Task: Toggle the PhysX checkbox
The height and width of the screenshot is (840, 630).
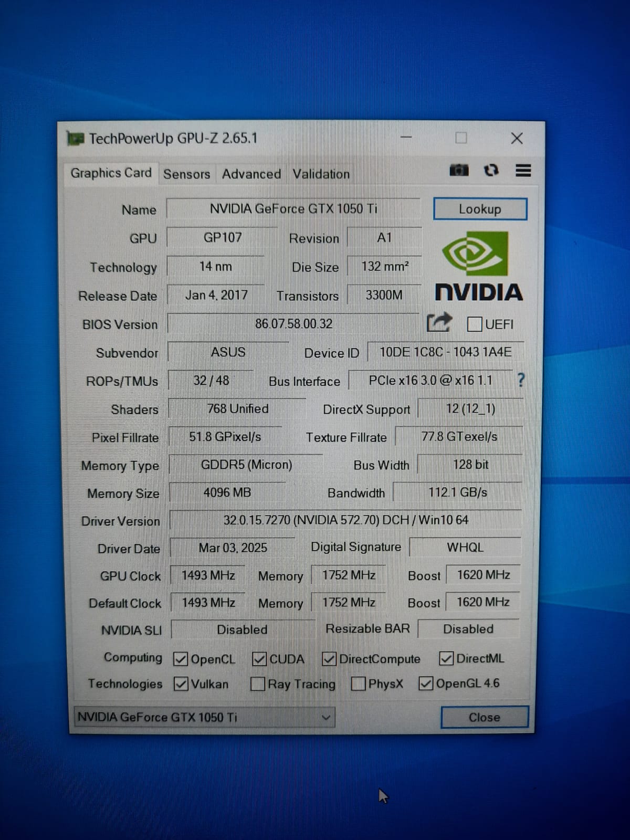Action: (x=359, y=684)
